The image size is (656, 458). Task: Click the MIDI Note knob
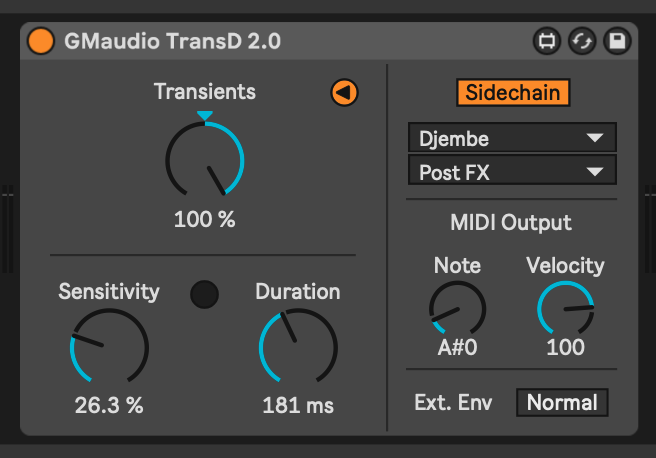458,309
